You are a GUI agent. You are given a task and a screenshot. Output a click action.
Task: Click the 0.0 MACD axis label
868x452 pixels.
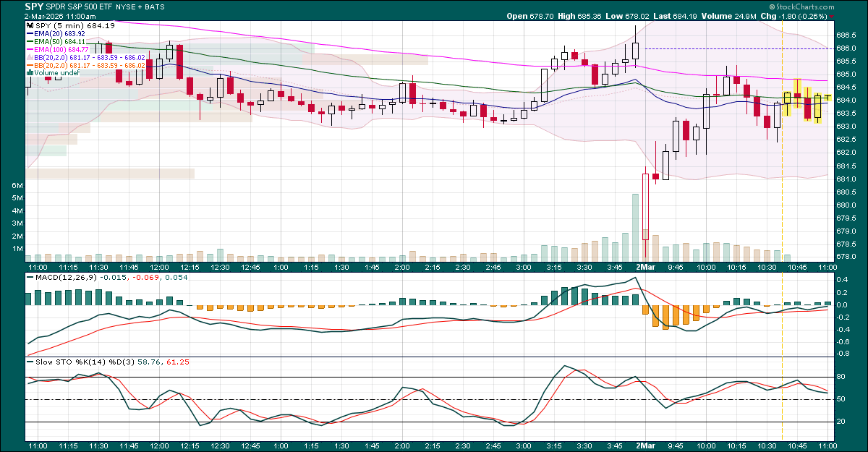coord(843,304)
